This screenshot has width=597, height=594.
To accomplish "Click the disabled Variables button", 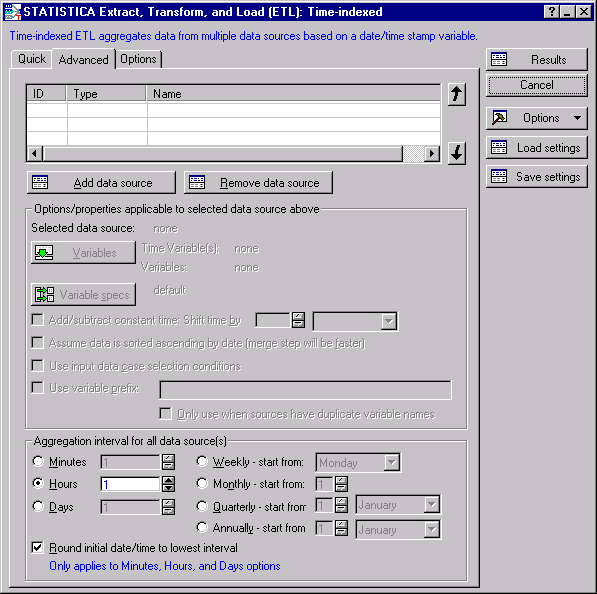I will [83, 252].
